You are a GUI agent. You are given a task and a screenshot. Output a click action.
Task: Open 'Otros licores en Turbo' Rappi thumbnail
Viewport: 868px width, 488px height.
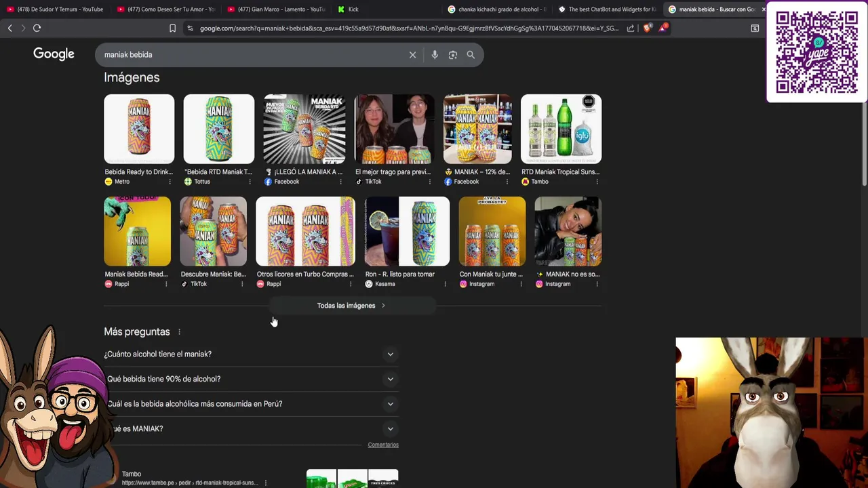[305, 232]
